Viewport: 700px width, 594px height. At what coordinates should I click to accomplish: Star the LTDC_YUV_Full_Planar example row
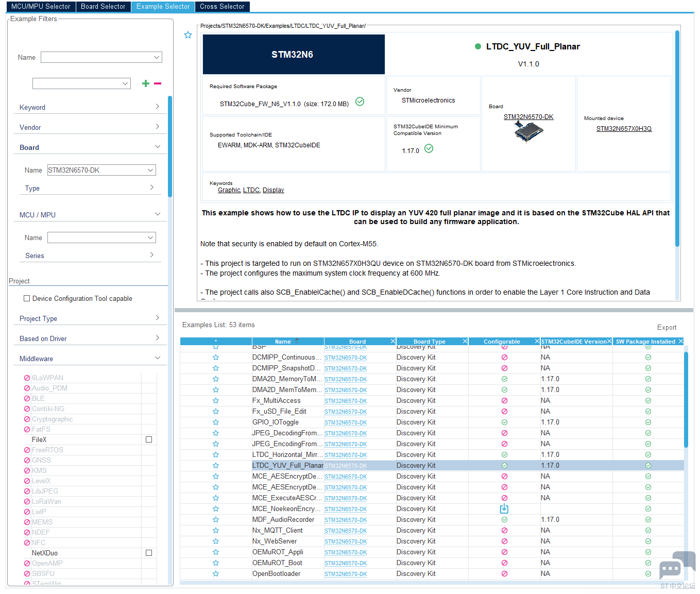(216, 466)
